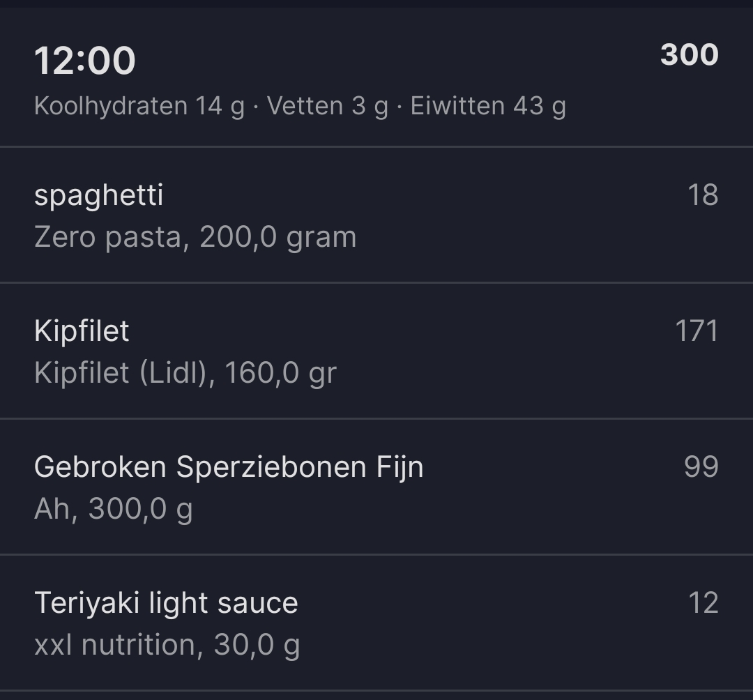Screen dimensions: 753x700
Task: Tap Koolhydraten 14 g macro value
Action: coord(136,107)
